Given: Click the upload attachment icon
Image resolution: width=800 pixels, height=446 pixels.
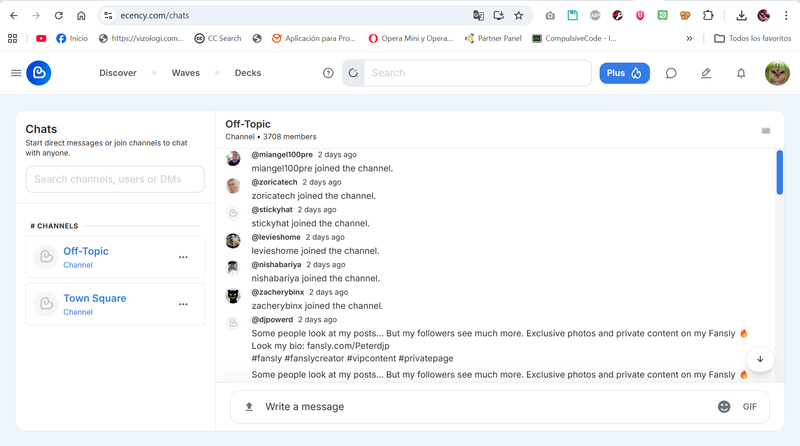Looking at the screenshot, I should point(249,407).
